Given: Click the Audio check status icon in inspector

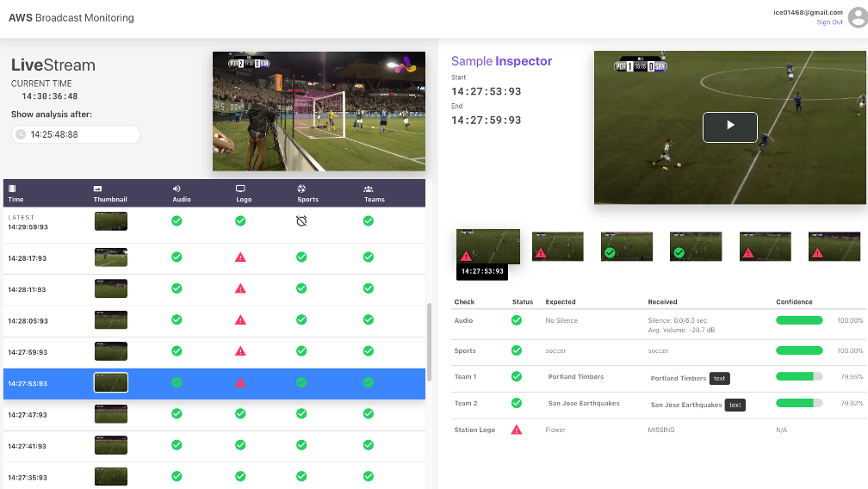Looking at the screenshot, I should [x=517, y=320].
